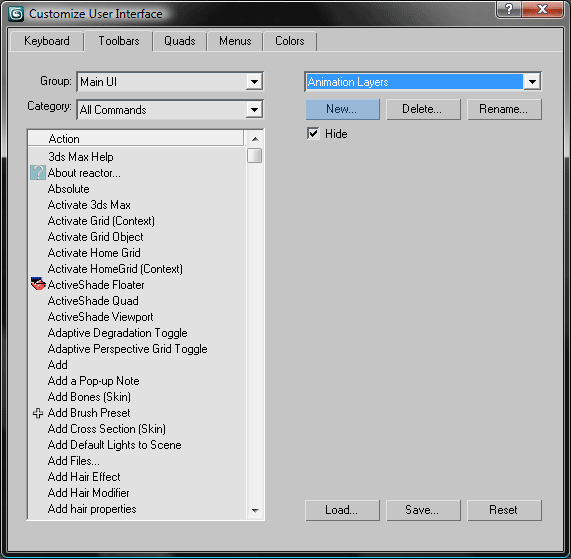
Task: Select Adaptive Degradation Toggle action
Action: click(118, 333)
